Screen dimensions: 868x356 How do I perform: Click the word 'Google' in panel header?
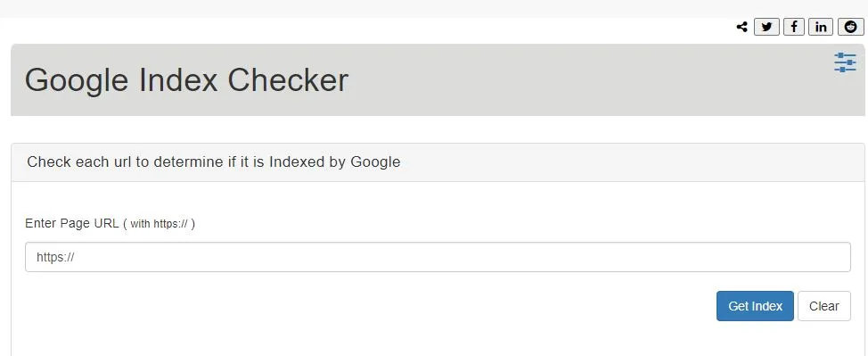(x=375, y=161)
